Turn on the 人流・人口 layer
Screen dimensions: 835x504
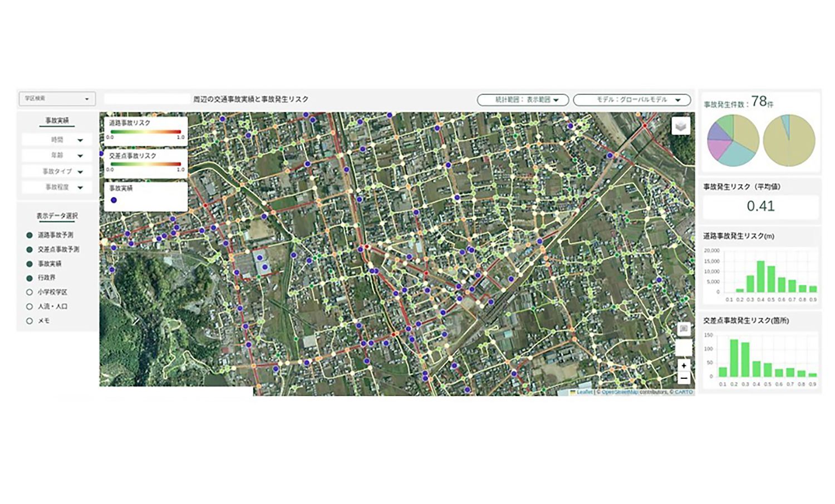[30, 307]
